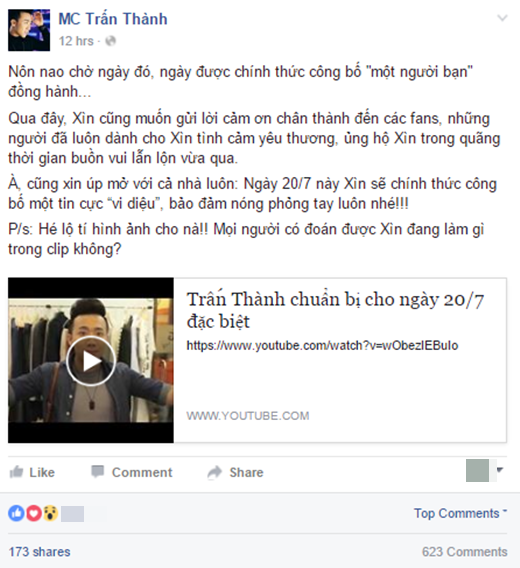
Task: Play the YouTube video preview
Action: click(x=91, y=361)
